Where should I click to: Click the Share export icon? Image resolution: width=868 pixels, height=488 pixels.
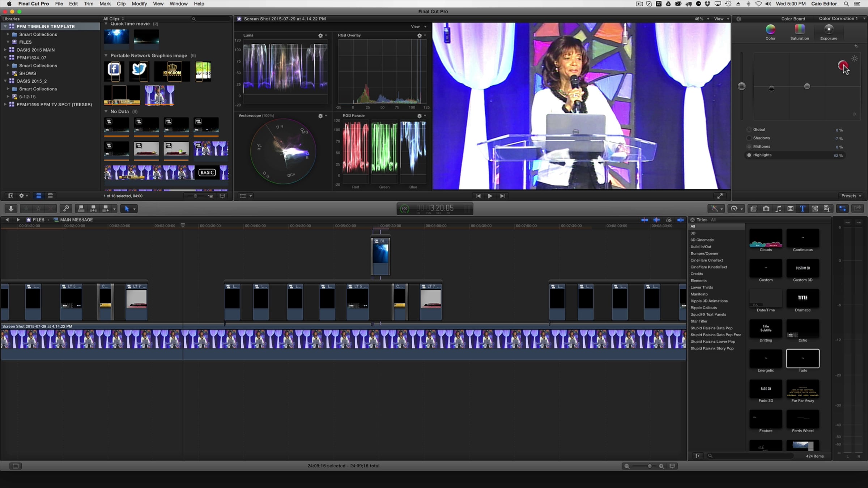coord(858,209)
